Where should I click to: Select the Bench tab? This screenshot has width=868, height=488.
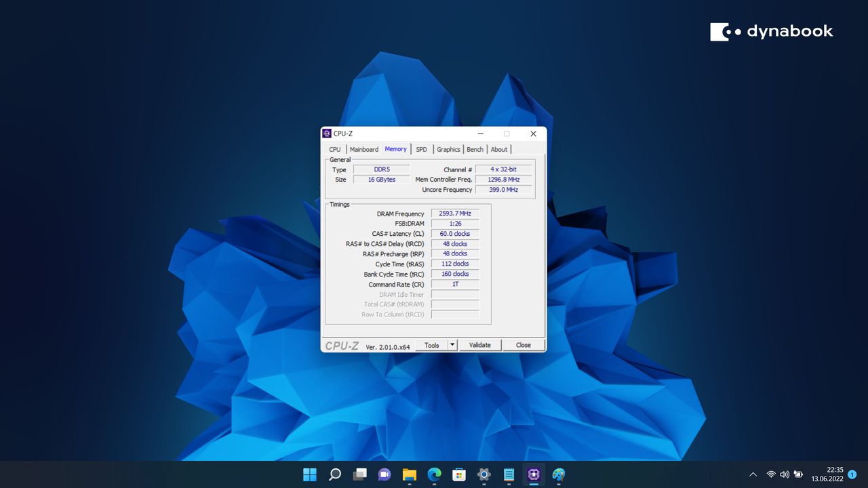(475, 149)
